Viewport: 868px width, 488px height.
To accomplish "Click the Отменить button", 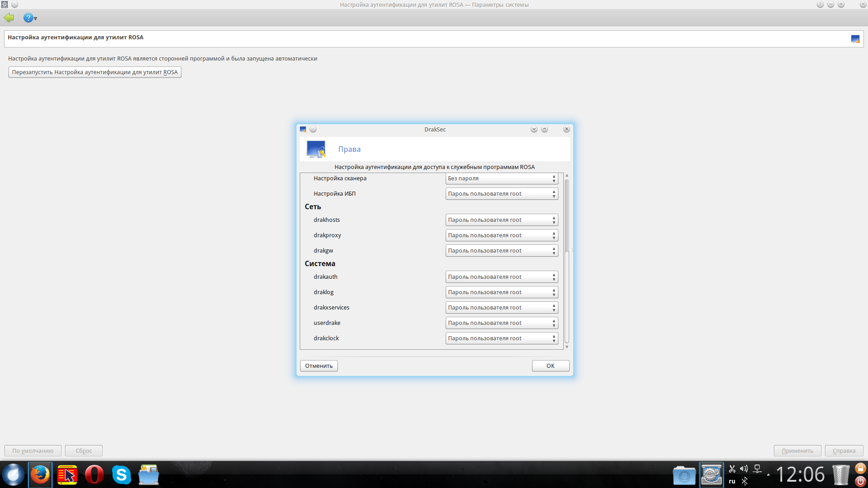I will tap(319, 366).
